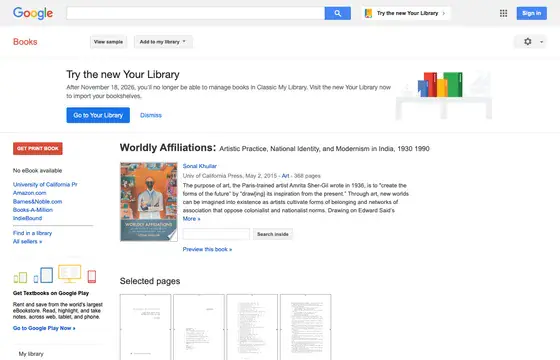The image size is (560, 360).
Task: Click the Sign in button
Action: point(531,13)
